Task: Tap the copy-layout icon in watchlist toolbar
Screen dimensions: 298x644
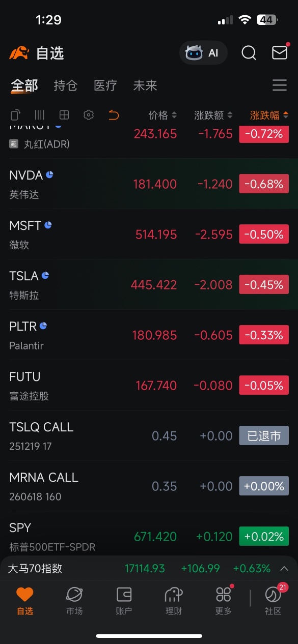Action: [x=16, y=115]
